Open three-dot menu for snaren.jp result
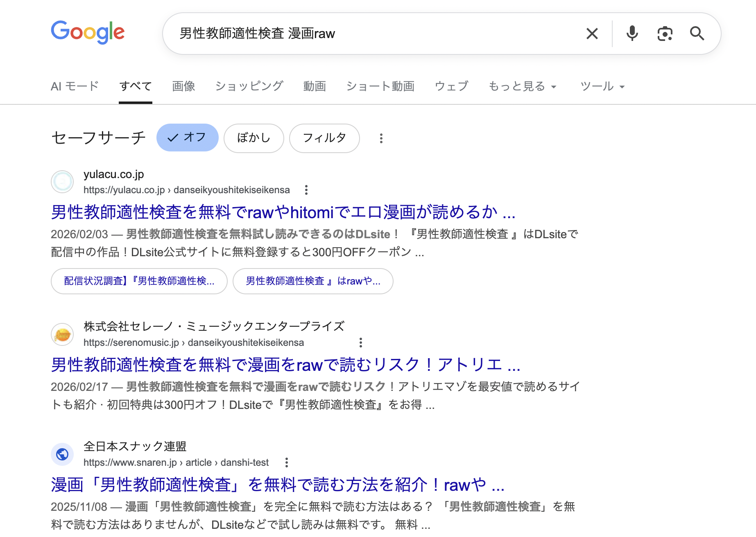Screen dimensions: 756x537 click(286, 463)
